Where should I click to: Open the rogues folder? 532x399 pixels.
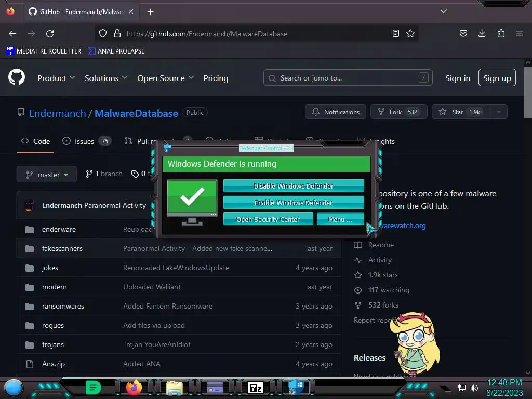[52, 325]
